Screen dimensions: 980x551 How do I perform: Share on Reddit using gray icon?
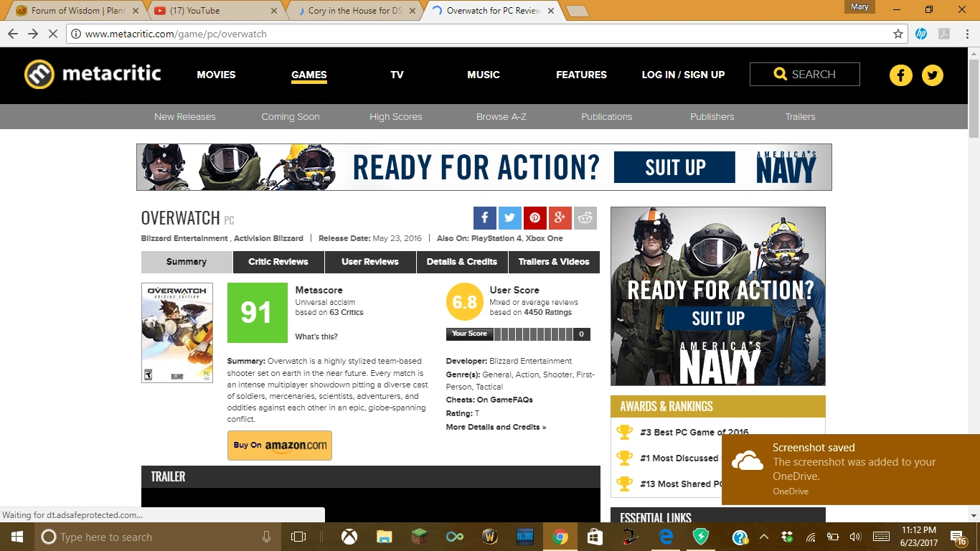(x=585, y=218)
